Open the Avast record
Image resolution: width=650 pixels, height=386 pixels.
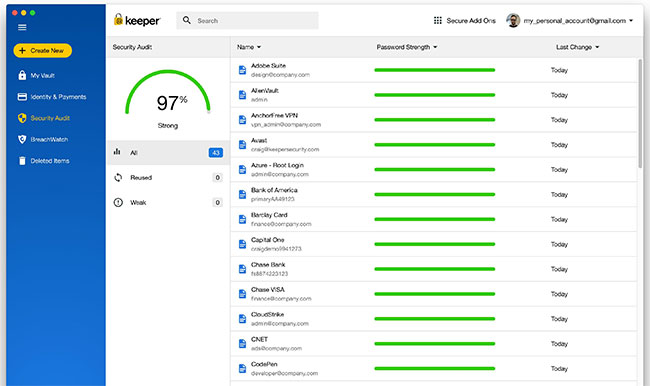pos(434,145)
